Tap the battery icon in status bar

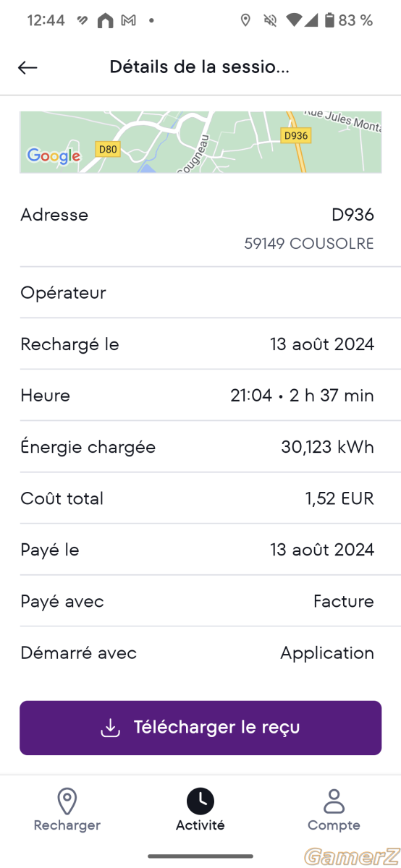(x=330, y=20)
